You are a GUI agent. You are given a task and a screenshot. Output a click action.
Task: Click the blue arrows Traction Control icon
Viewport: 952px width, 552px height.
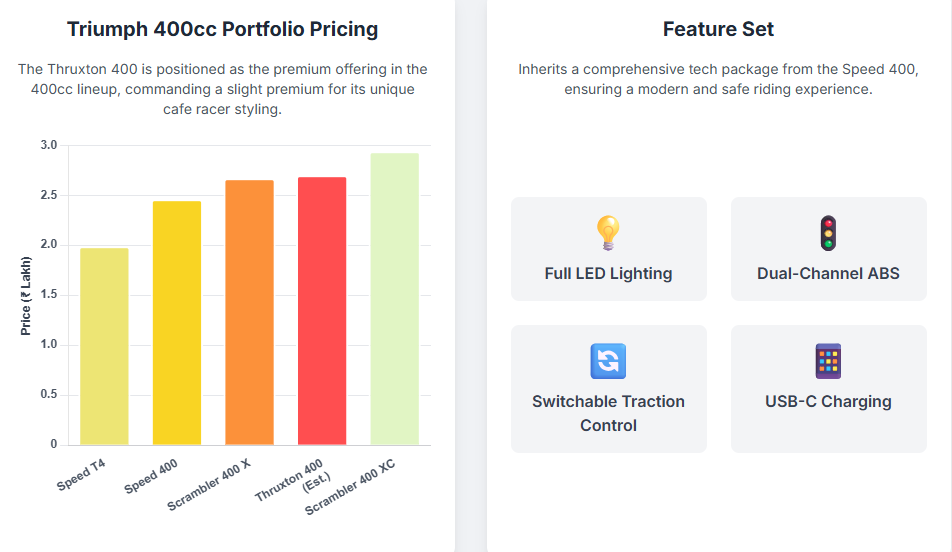608,361
